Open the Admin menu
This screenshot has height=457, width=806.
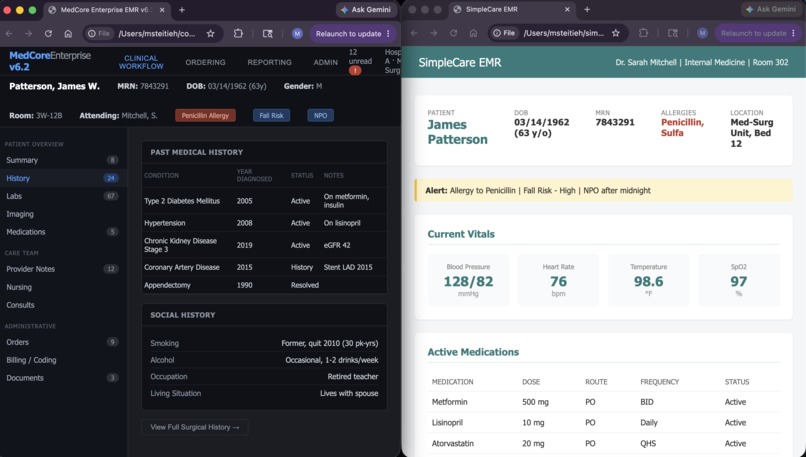tap(325, 62)
